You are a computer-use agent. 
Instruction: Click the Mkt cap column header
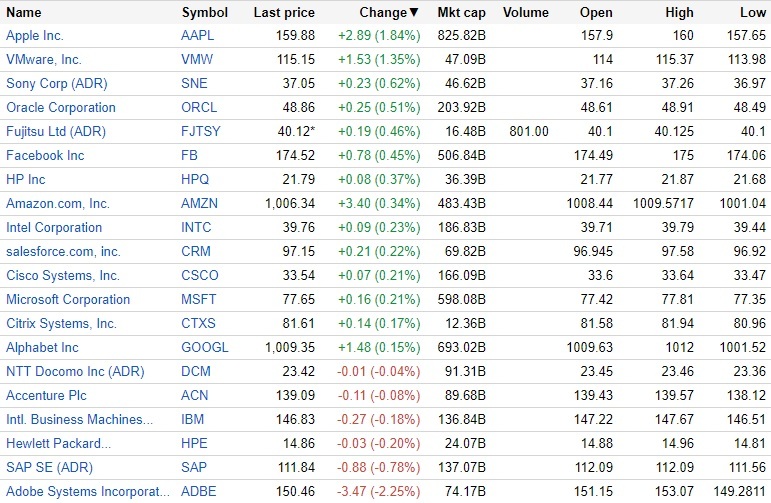click(x=461, y=13)
